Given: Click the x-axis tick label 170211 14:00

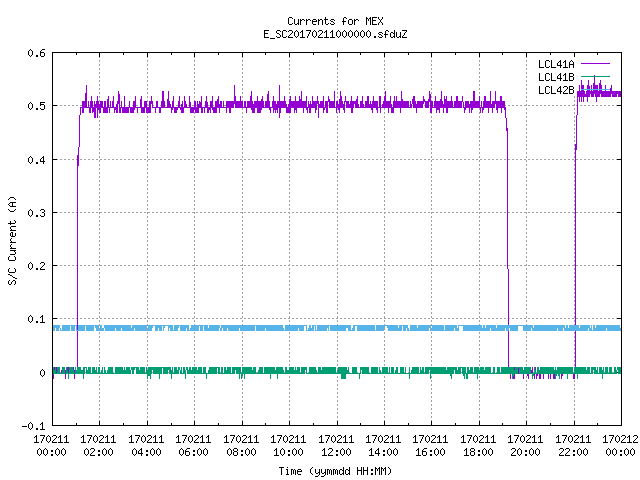Looking at the screenshot, I should click(383, 446).
